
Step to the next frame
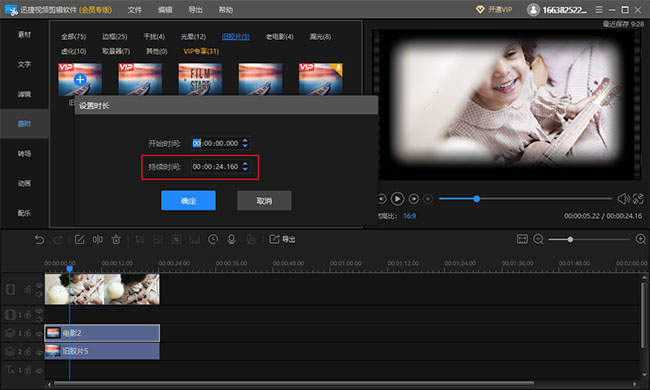click(x=414, y=199)
